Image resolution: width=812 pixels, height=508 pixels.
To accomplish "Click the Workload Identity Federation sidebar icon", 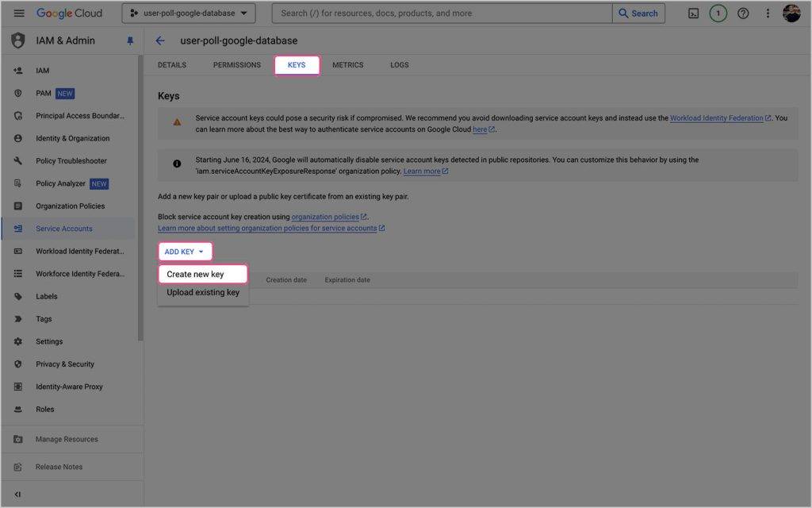I will pos(18,252).
